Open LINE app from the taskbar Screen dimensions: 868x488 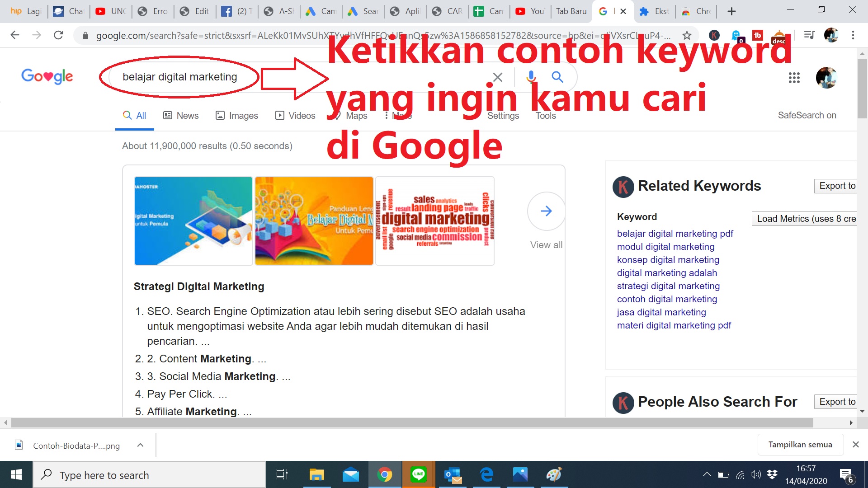tap(418, 474)
